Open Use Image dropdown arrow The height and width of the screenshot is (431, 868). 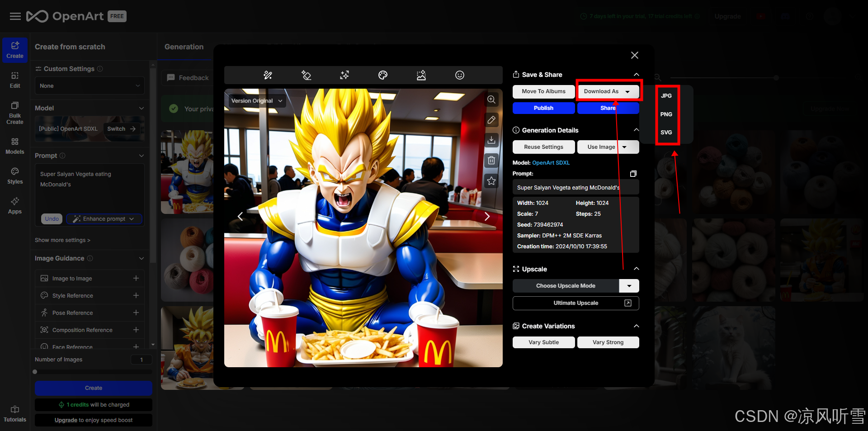[624, 147]
